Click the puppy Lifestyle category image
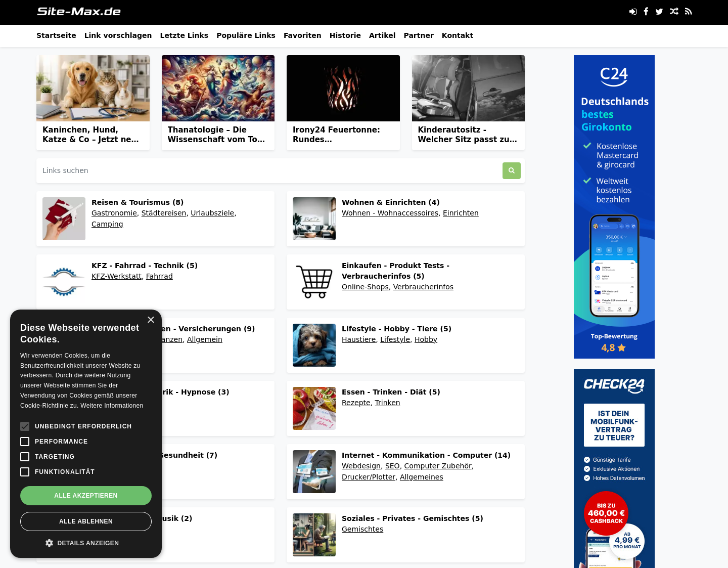The image size is (728, 568). (x=314, y=345)
